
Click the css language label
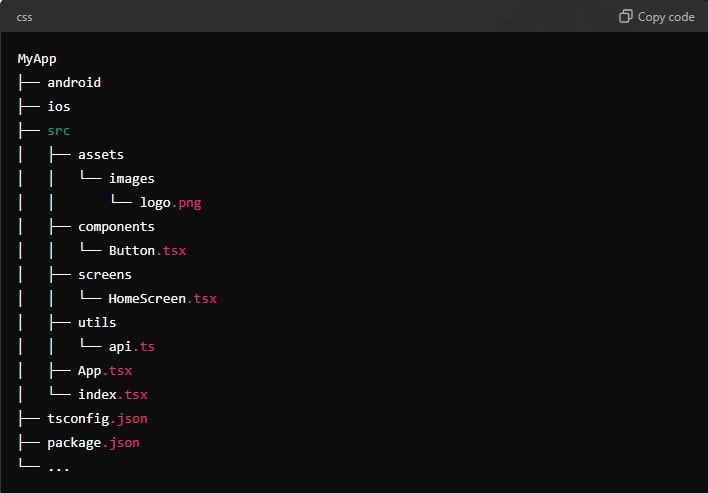[25, 17]
